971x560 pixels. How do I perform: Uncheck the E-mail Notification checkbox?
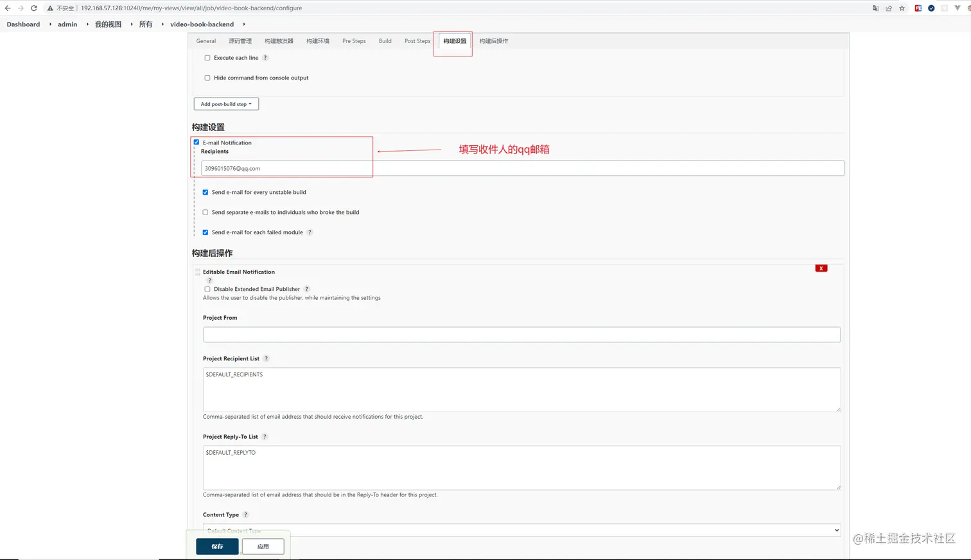click(197, 143)
